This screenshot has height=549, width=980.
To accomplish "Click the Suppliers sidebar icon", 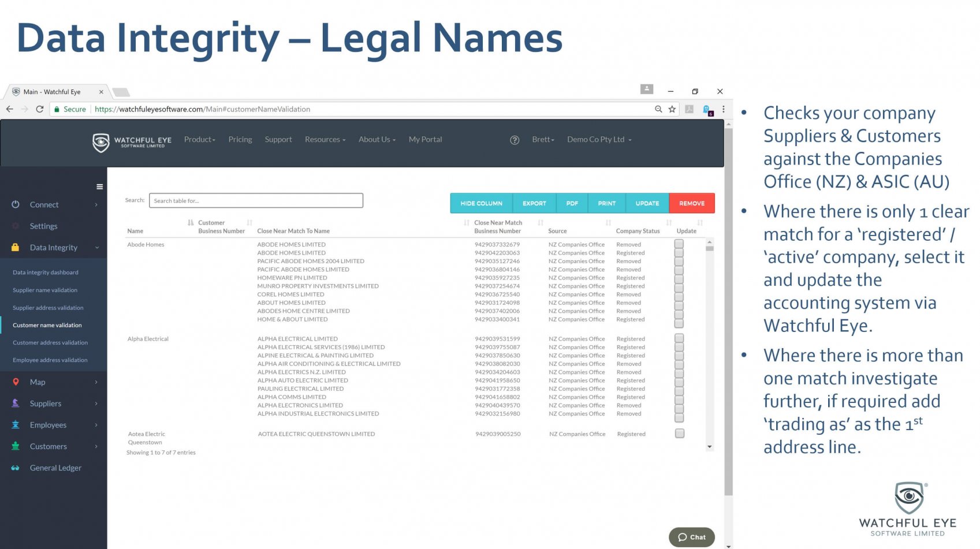I will point(16,403).
